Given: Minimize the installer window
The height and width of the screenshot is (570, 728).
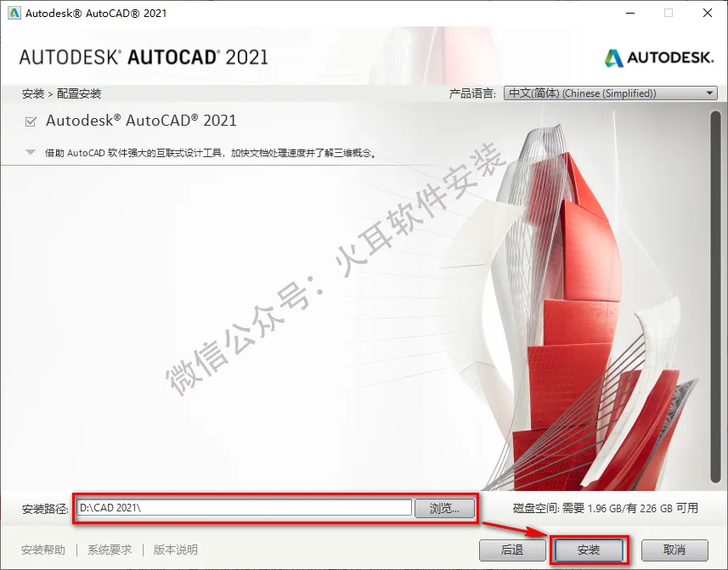Looking at the screenshot, I should [x=630, y=13].
